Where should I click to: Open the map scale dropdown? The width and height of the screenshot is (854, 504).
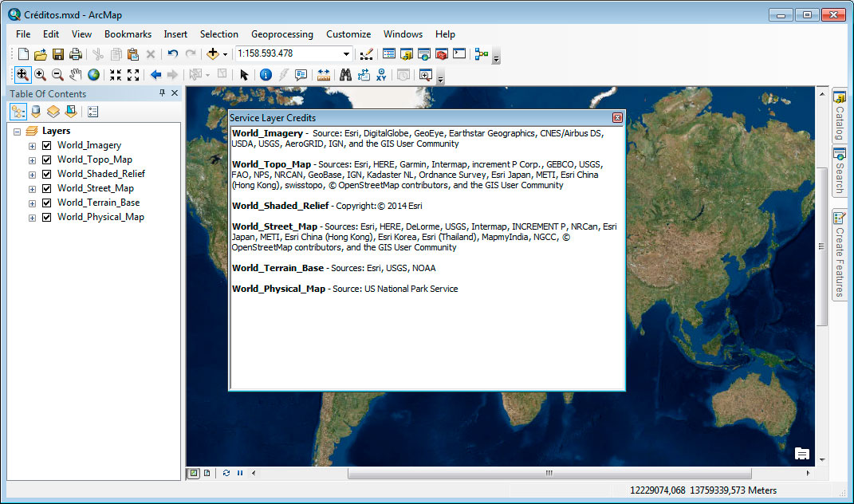(346, 54)
